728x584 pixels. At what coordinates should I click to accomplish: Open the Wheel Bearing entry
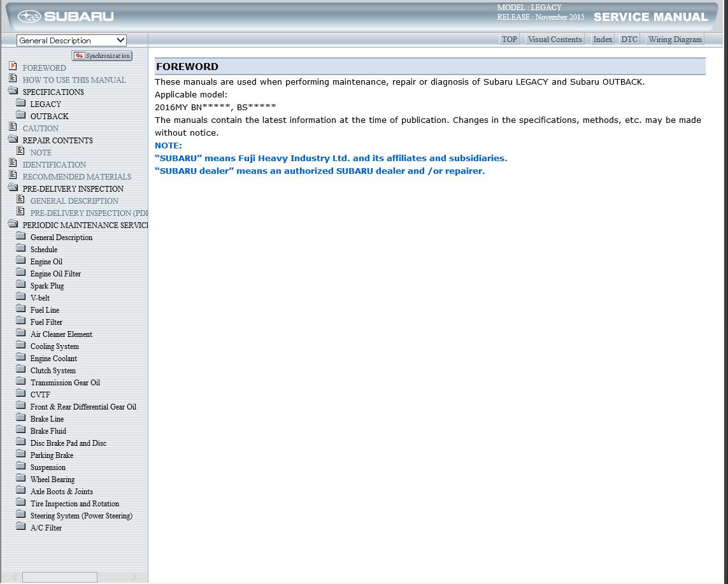(x=52, y=479)
